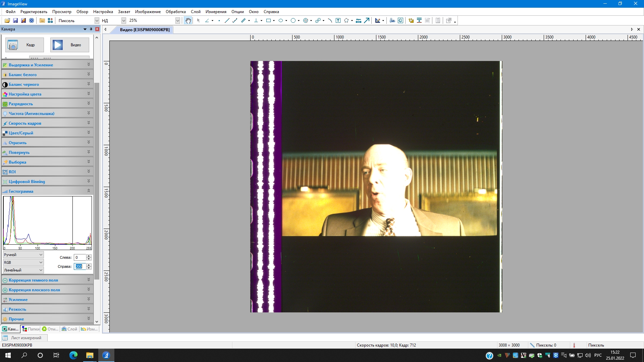Select the scale bar tool

coord(359,21)
